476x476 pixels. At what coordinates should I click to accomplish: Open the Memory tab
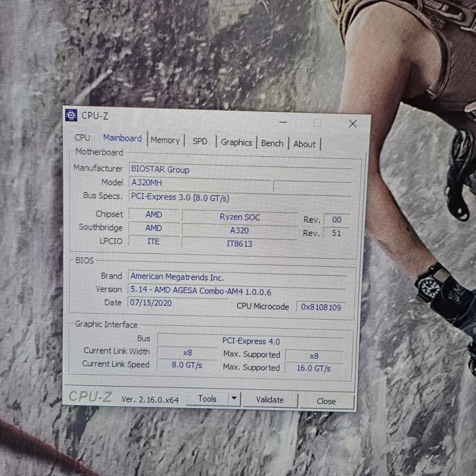[x=166, y=140]
